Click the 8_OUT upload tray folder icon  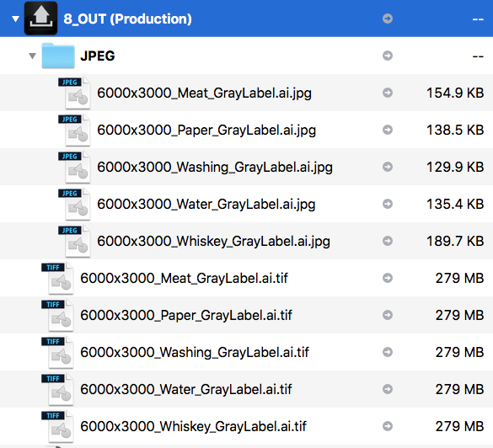click(41, 19)
